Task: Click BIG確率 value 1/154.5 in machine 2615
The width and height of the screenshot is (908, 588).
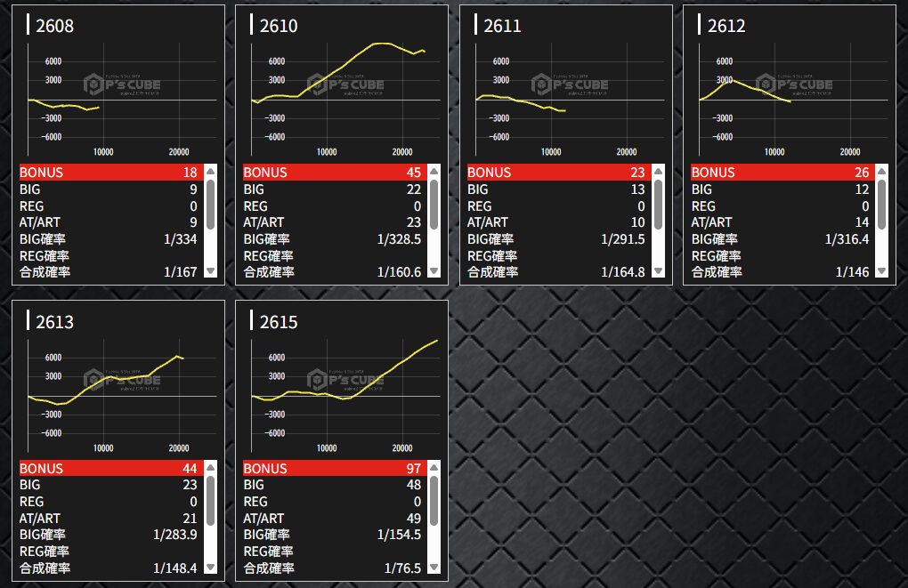Action: pyautogui.click(x=399, y=535)
